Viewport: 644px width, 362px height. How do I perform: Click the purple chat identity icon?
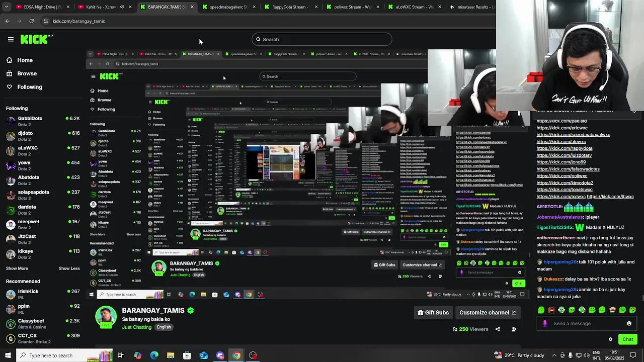pyautogui.click(x=545, y=323)
